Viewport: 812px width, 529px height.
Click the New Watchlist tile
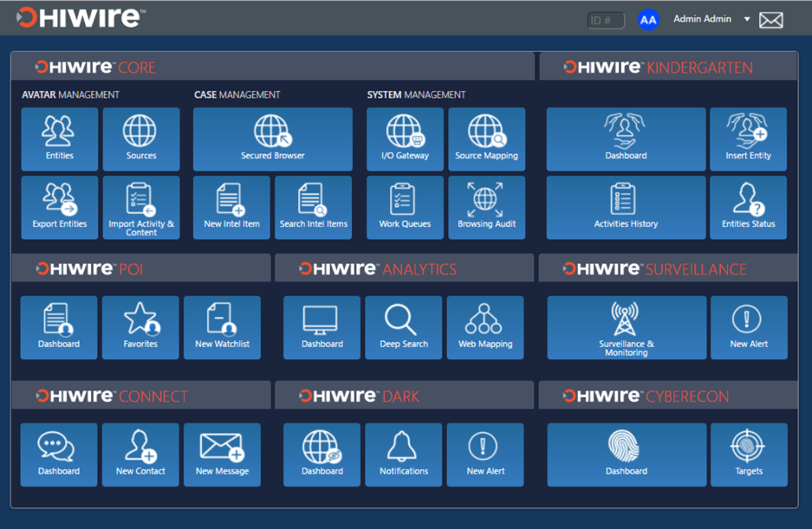click(x=222, y=327)
